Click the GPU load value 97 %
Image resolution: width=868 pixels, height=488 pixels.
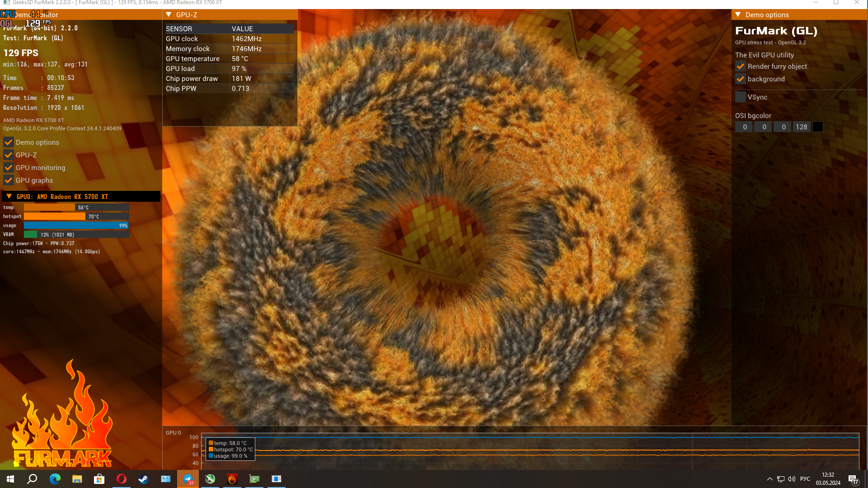click(239, 69)
